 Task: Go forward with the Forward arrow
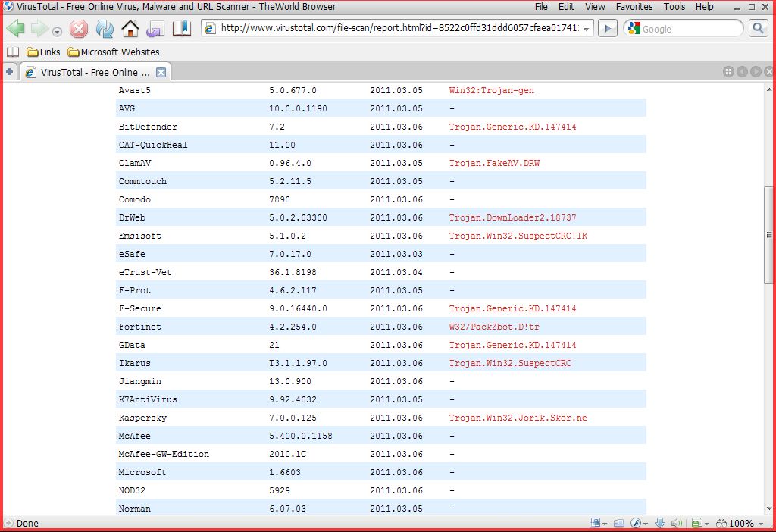(39, 29)
